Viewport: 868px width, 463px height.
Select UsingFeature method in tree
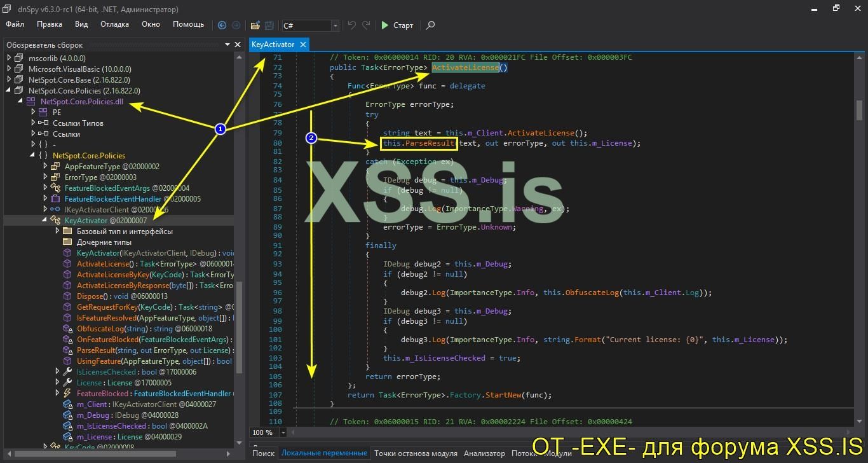(155, 361)
